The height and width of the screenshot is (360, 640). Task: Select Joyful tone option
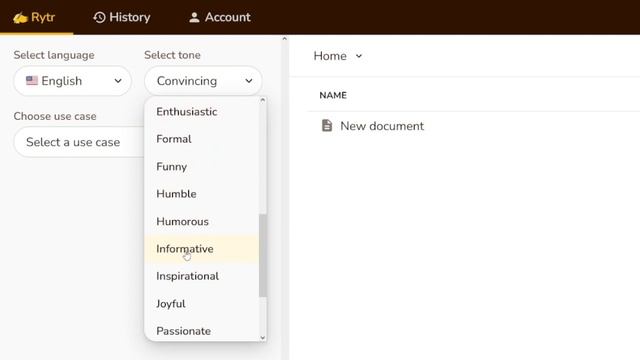pos(202,304)
